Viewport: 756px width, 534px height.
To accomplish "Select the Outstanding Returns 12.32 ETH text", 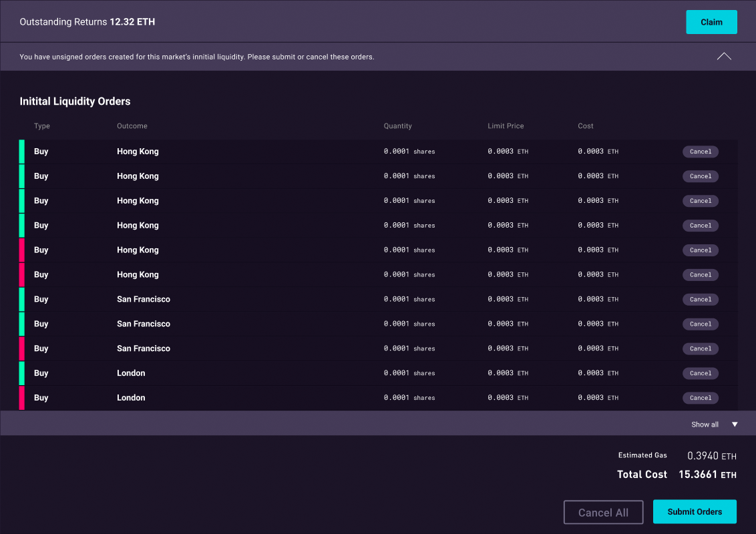I will (87, 21).
